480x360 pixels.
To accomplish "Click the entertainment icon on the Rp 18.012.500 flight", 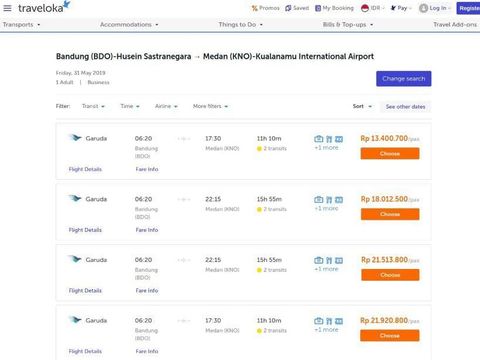I will click(x=339, y=200).
